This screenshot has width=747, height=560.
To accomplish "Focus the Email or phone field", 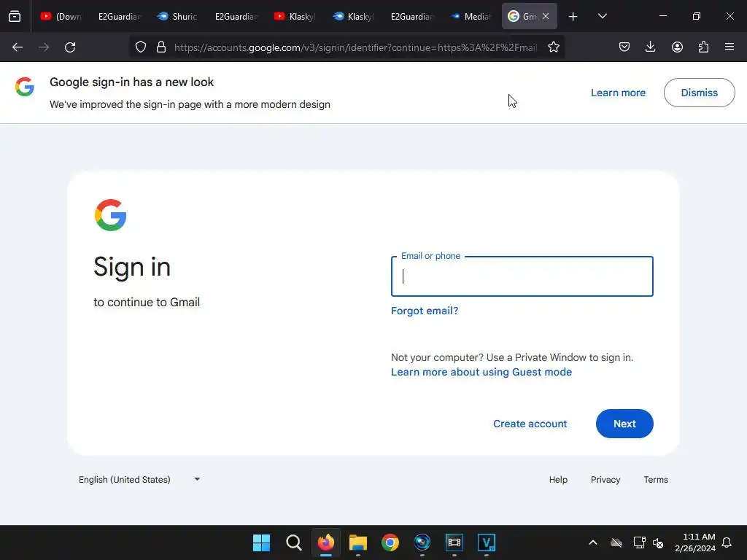I will pos(522,276).
